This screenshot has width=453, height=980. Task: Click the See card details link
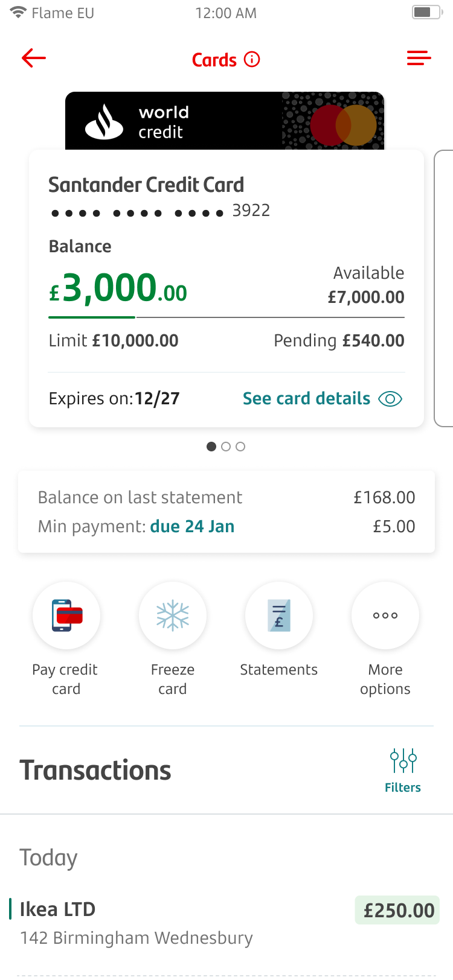pos(307,398)
